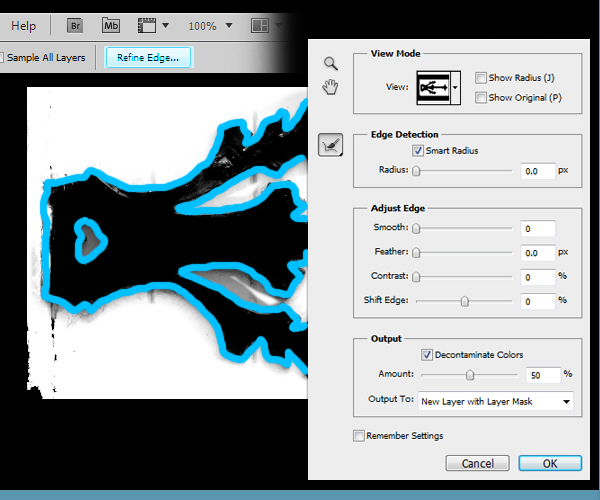
Task: Enable Show Radius (J) checkbox
Action: (x=480, y=78)
